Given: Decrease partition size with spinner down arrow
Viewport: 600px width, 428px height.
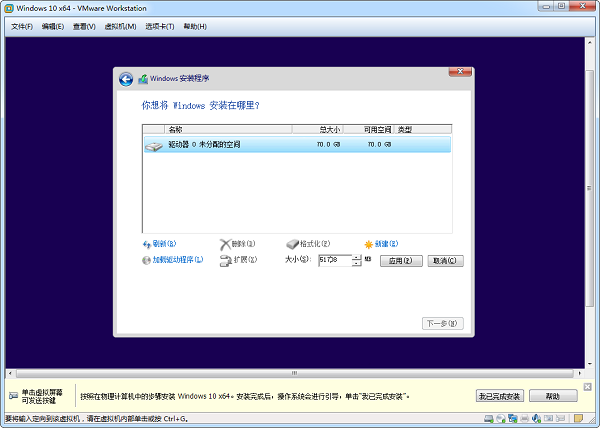Looking at the screenshot, I should [x=356, y=264].
